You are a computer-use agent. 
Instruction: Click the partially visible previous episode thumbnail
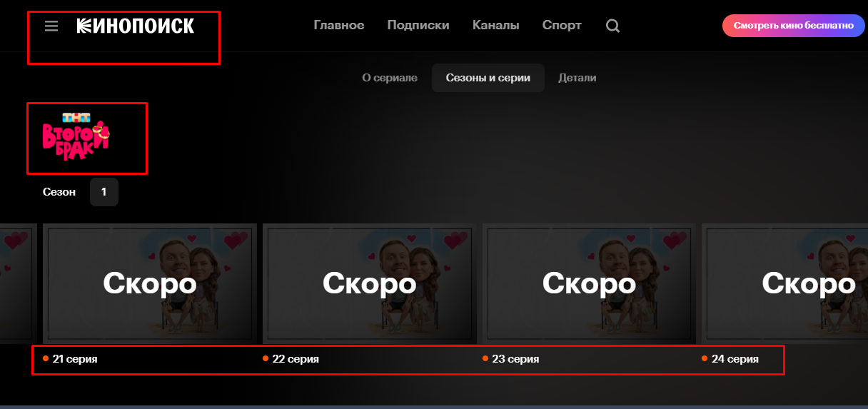18,283
